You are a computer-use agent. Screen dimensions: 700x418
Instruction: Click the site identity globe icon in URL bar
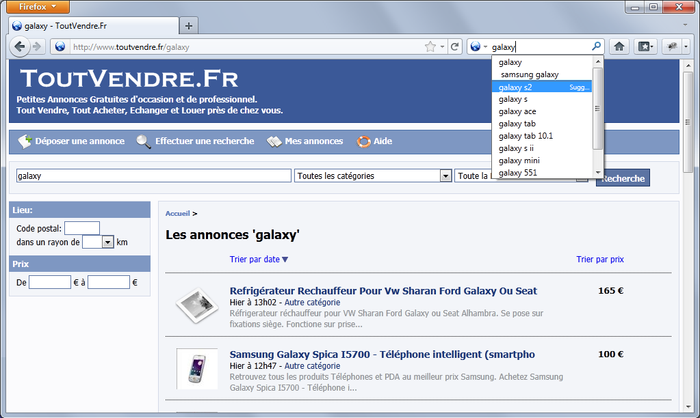click(x=60, y=46)
